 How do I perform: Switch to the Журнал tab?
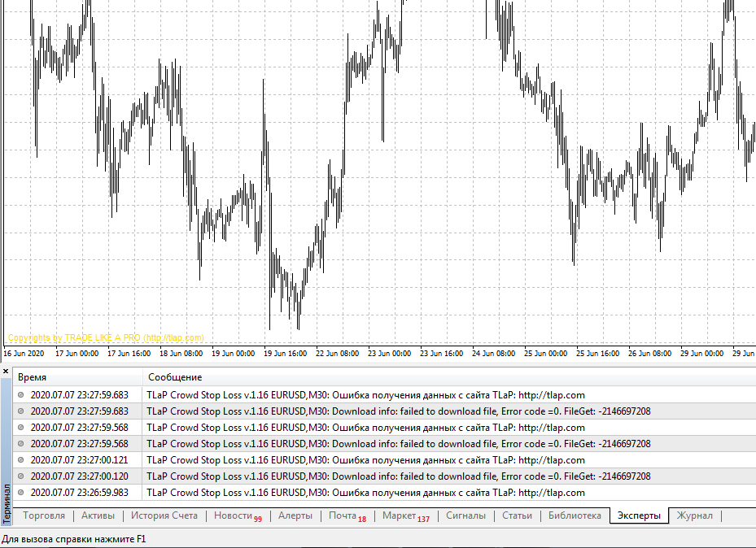[x=694, y=515]
